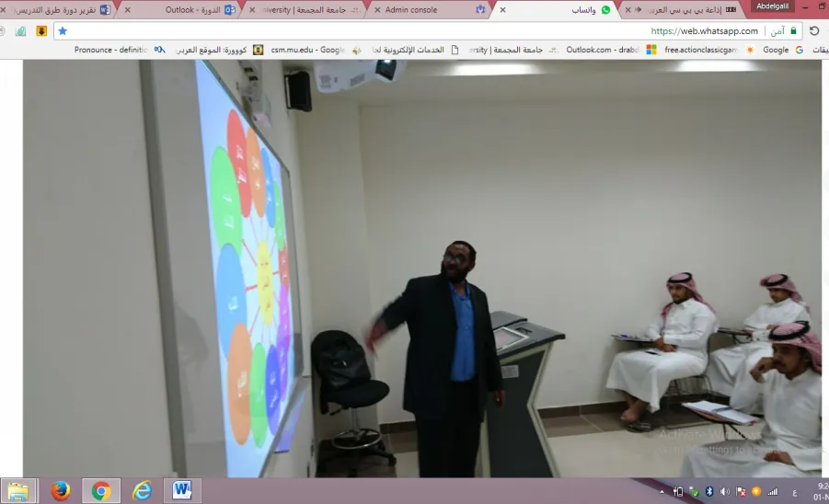The image size is (829, 504).
Task: Close the واتساب tab
Action: pyautogui.click(x=502, y=10)
